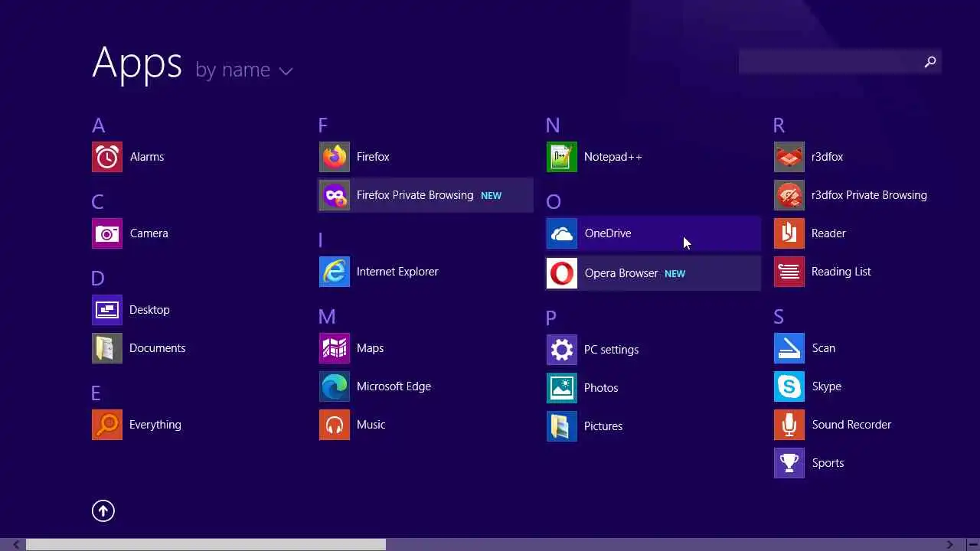Select the letter P group header
Screen dimensions: 980x551
pyautogui.click(x=551, y=318)
